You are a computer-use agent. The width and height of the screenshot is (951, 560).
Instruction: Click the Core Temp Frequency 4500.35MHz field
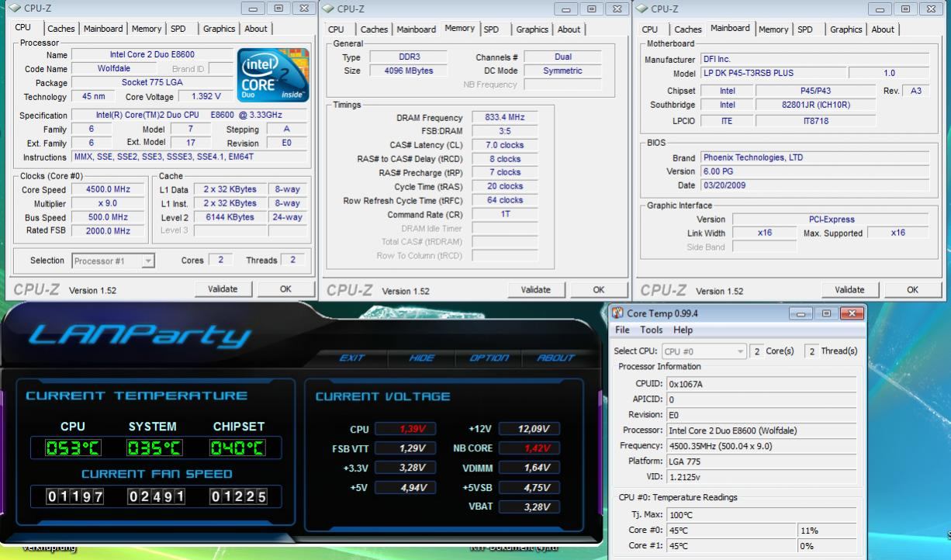(x=762, y=446)
